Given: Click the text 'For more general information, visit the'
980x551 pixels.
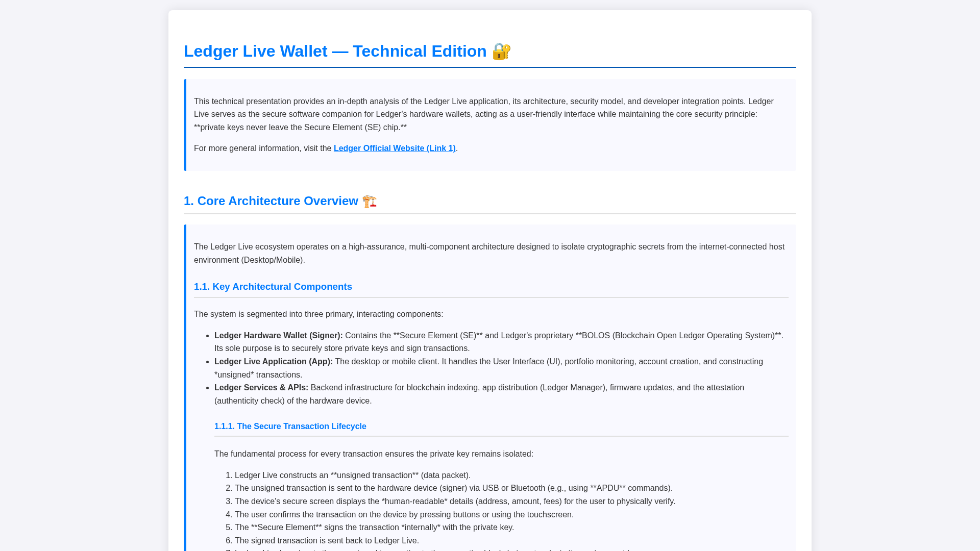Looking at the screenshot, I should tap(263, 148).
